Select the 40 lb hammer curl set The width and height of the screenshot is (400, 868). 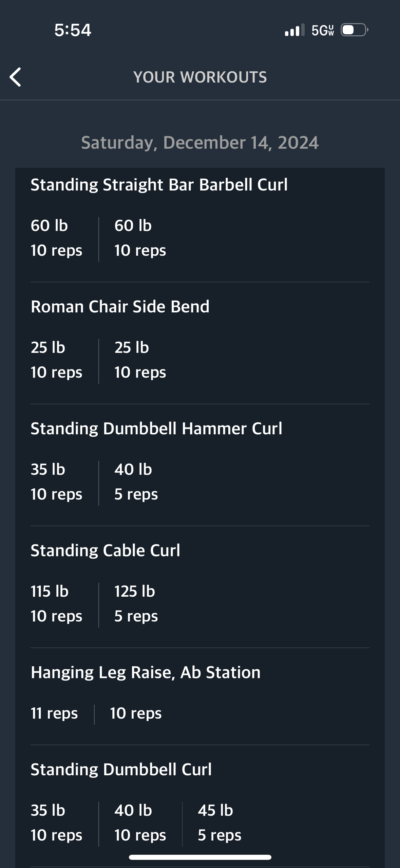[x=136, y=482]
